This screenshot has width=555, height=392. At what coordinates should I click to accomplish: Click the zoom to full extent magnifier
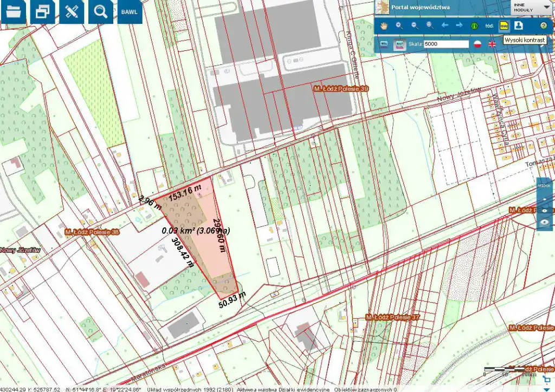430,25
